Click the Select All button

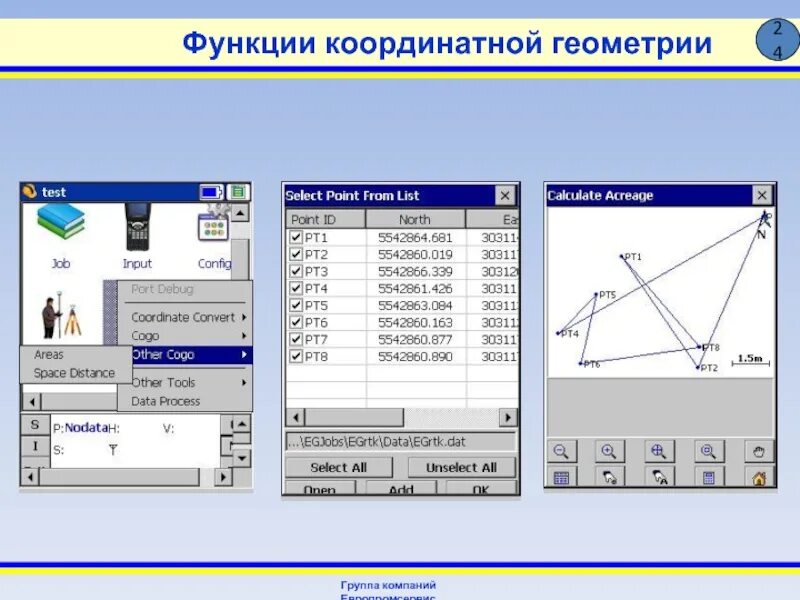(x=339, y=467)
